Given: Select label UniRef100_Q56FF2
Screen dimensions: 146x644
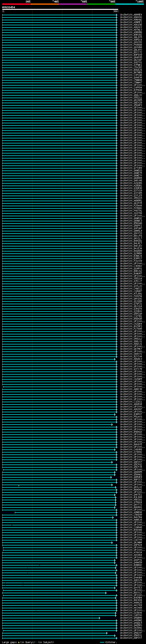Looking at the screenshot, I should tap(131, 226).
